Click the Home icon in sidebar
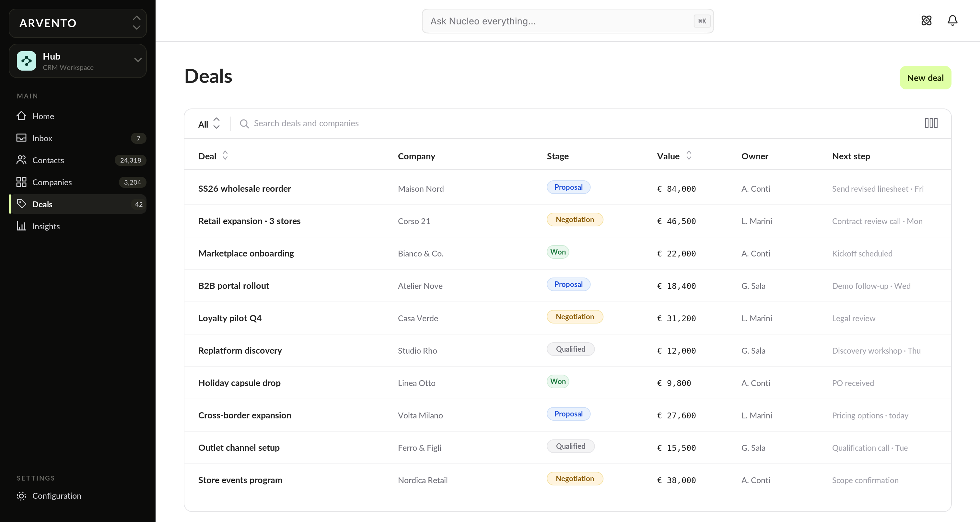This screenshot has height=522, width=980. tap(21, 116)
